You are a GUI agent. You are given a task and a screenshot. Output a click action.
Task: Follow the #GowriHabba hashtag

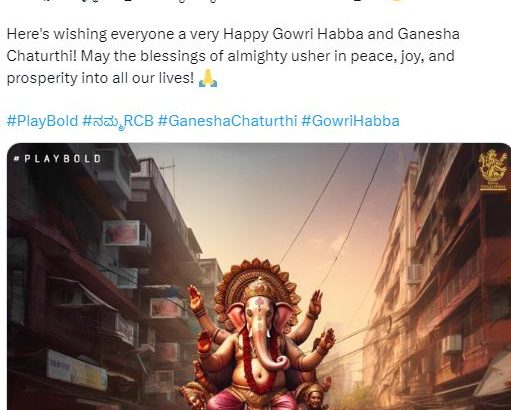click(350, 120)
